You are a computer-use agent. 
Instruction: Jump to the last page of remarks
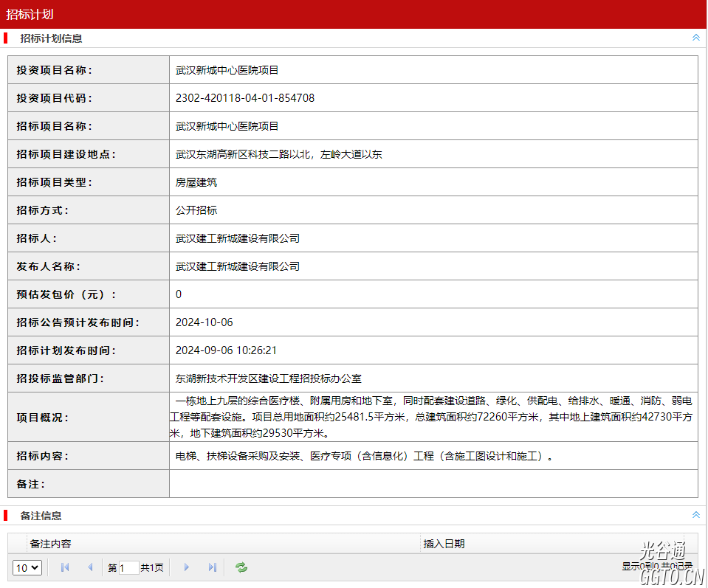click(213, 567)
